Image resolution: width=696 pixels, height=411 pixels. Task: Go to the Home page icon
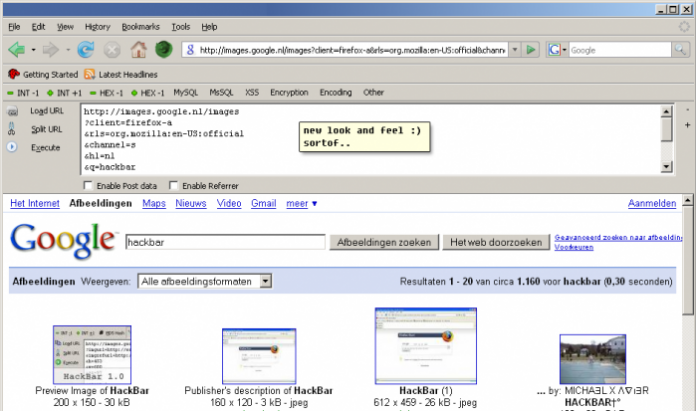click(138, 50)
